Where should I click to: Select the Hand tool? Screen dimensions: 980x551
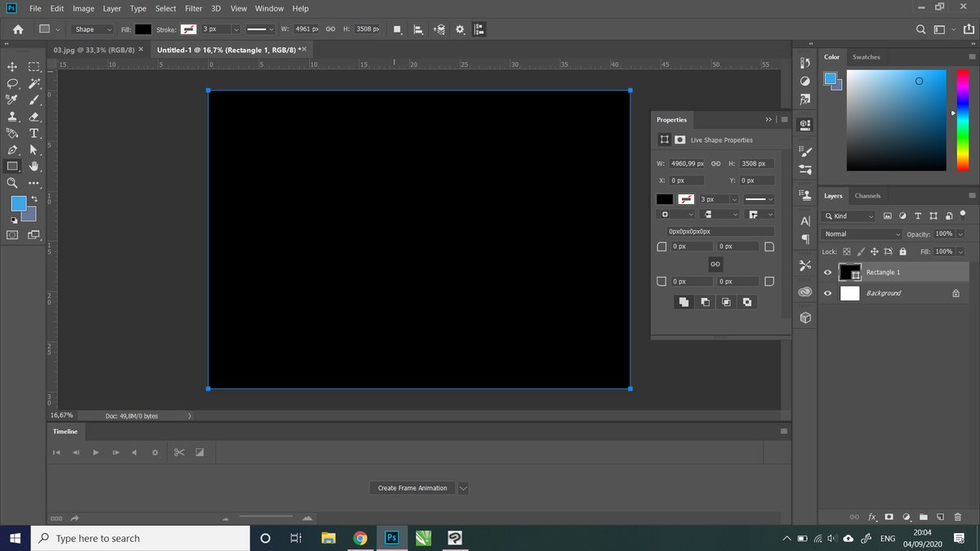click(x=34, y=167)
